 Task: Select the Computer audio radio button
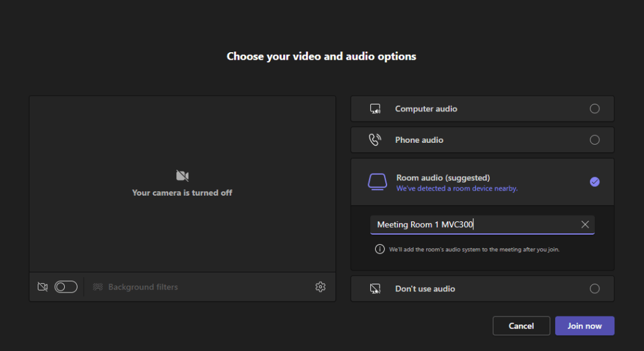[x=594, y=109]
